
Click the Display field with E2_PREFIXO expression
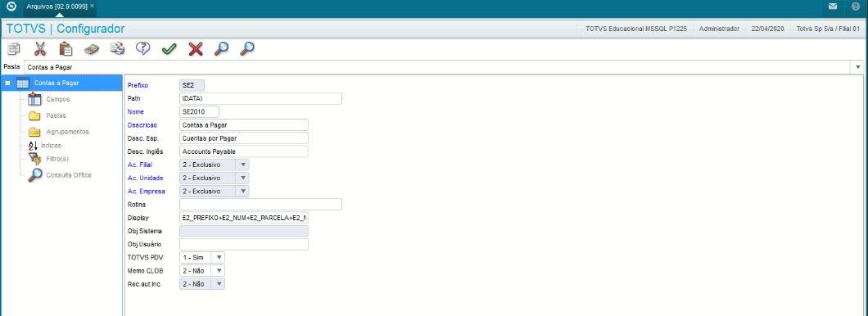click(244, 218)
